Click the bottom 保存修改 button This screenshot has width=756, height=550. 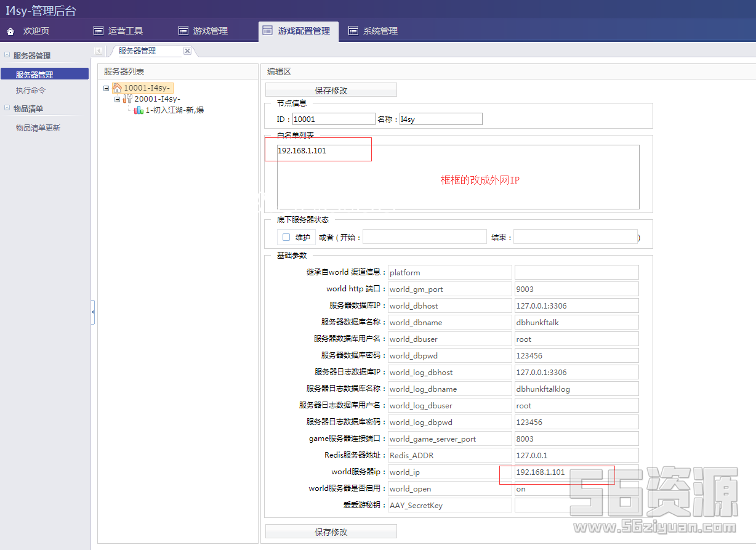(x=331, y=532)
